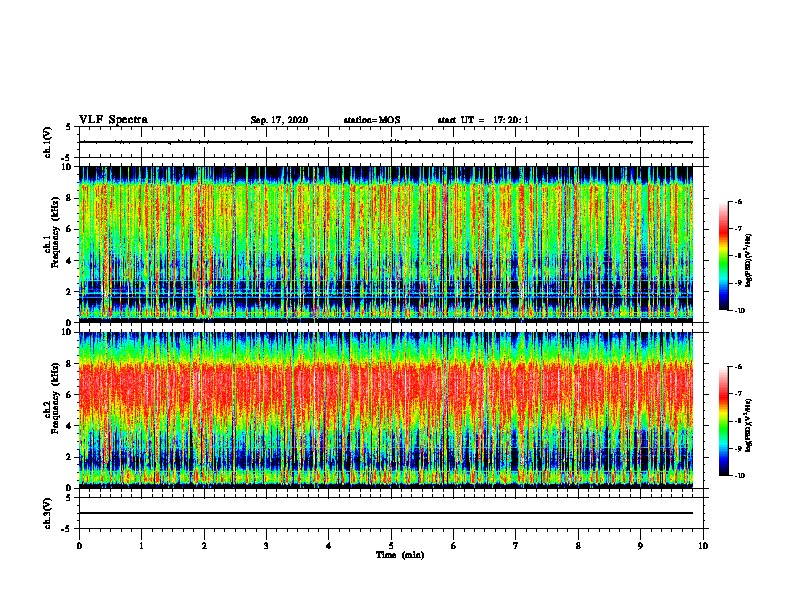Click the ch.1 voltage waveform trace

point(386,142)
